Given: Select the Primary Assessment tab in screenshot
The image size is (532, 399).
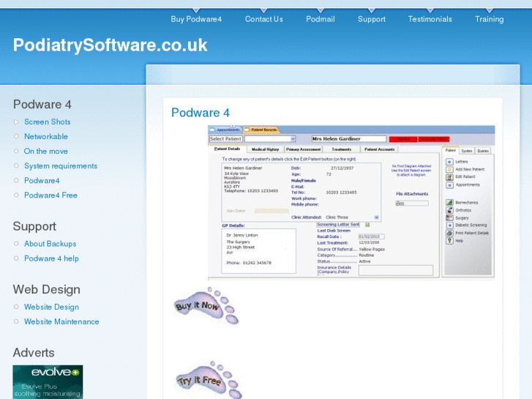Looking at the screenshot, I should pyautogui.click(x=303, y=149).
